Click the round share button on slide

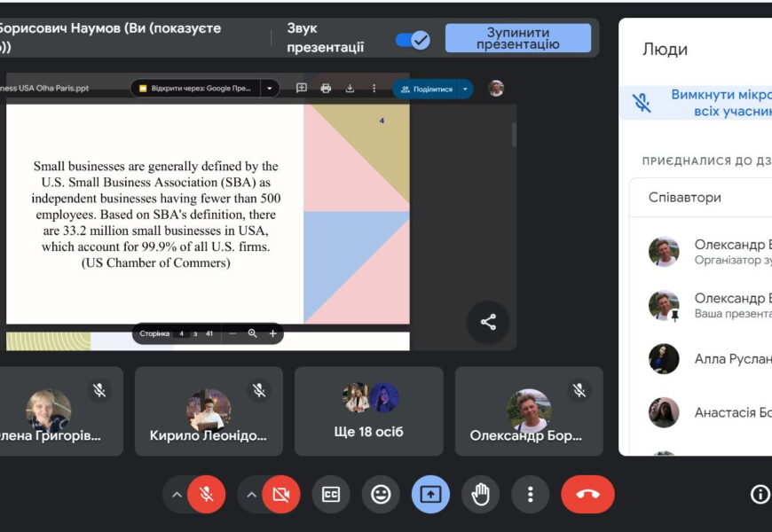pyautogui.click(x=488, y=322)
